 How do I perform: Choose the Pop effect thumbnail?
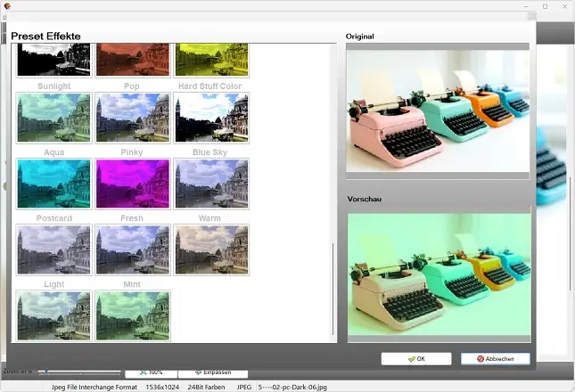click(132, 118)
